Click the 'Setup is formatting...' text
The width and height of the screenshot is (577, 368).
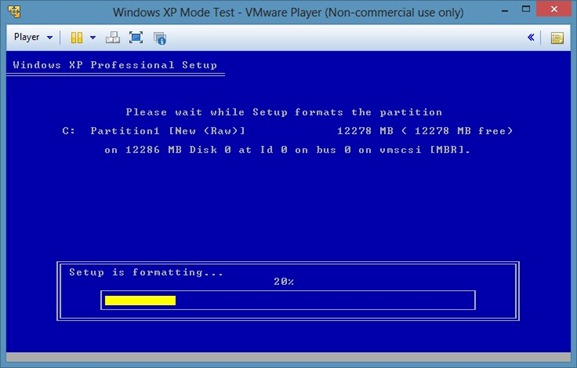[146, 272]
